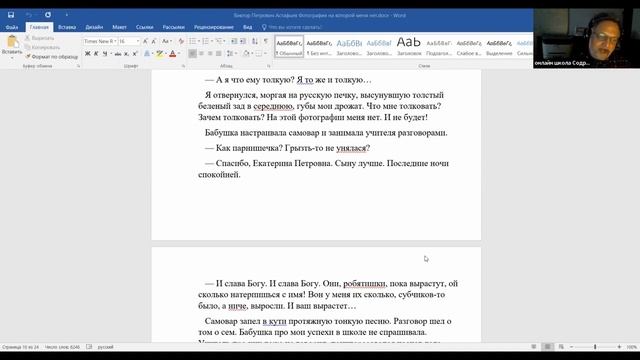This screenshot has width=640, height=360.
Task: Apply yellow text highlight color
Action: coord(160,53)
